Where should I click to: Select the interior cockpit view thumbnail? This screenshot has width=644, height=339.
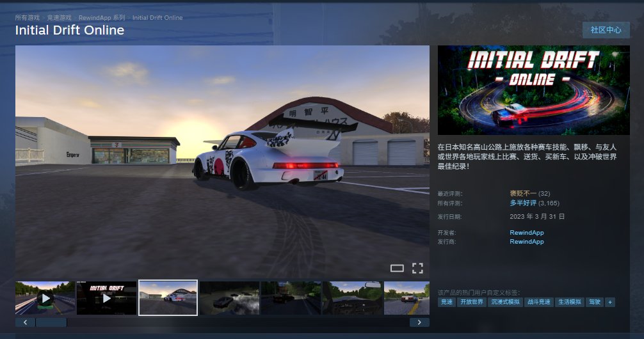tap(351, 297)
